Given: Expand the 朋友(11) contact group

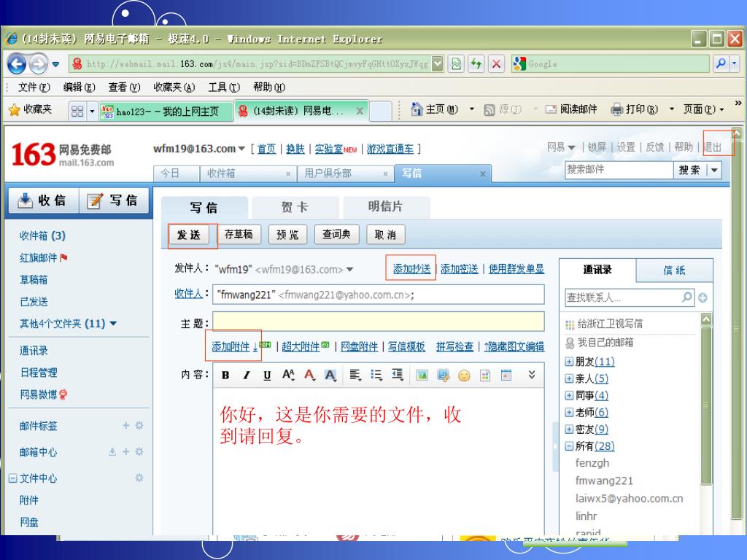Looking at the screenshot, I should click(569, 362).
